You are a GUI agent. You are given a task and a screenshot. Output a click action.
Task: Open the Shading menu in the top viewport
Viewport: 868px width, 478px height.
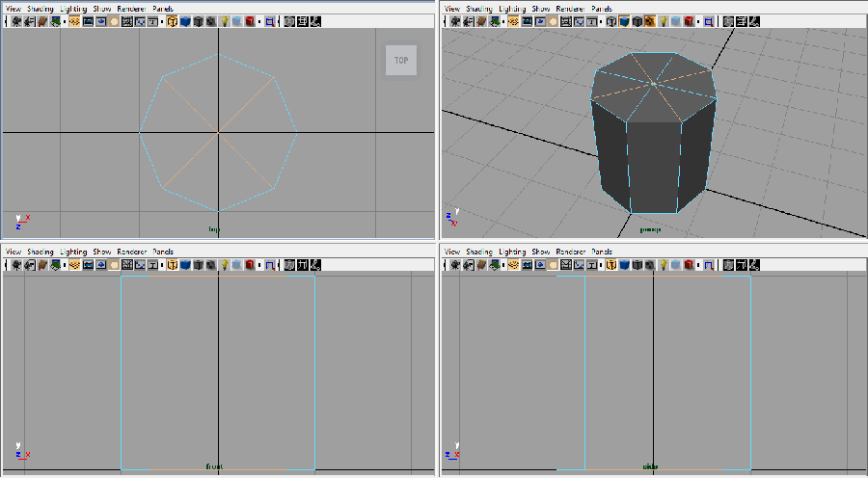[x=39, y=9]
